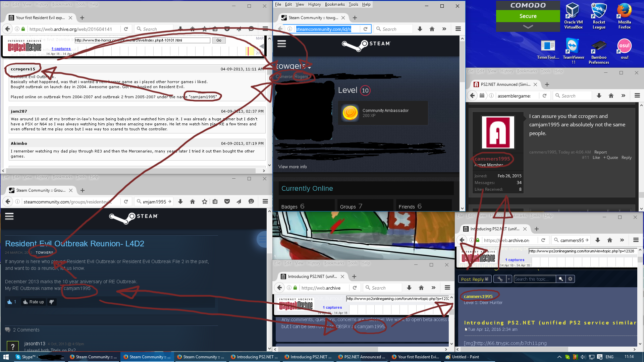Expand the COMODO Secure widget chevron
Image resolution: width=644 pixels, height=362 pixels.
click(528, 27)
